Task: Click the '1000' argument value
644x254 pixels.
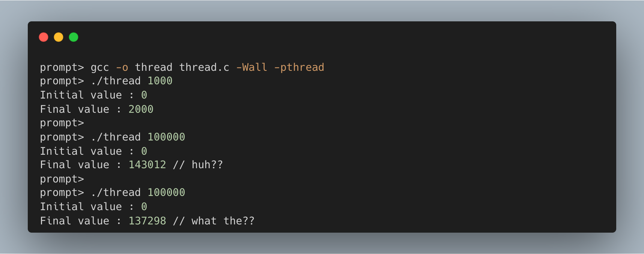Action: pos(160,81)
